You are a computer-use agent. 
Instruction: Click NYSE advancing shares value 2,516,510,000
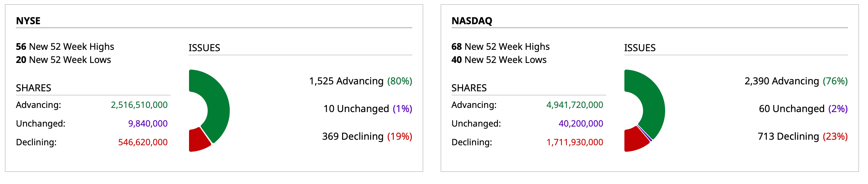click(x=139, y=105)
